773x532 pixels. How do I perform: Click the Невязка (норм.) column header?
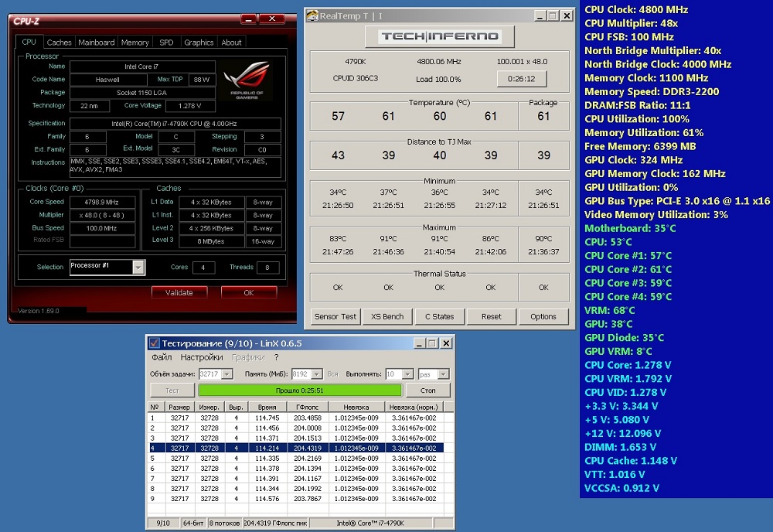(x=413, y=407)
